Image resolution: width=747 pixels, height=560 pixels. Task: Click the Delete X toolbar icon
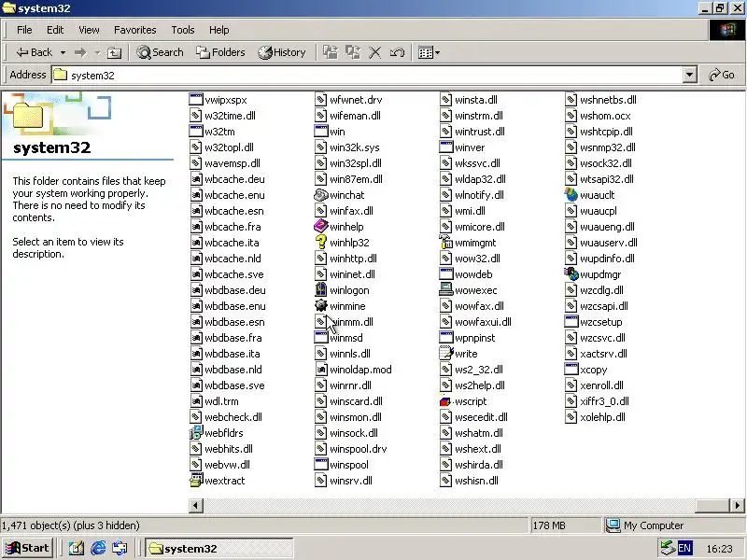click(x=375, y=52)
